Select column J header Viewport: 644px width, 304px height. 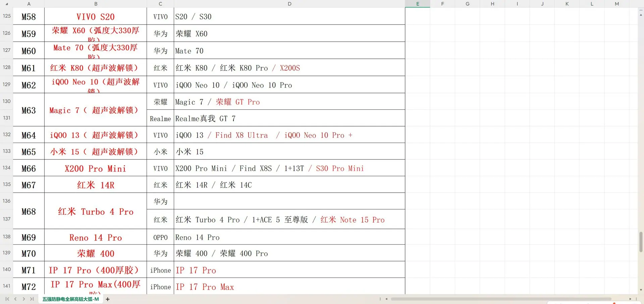pos(542,4)
